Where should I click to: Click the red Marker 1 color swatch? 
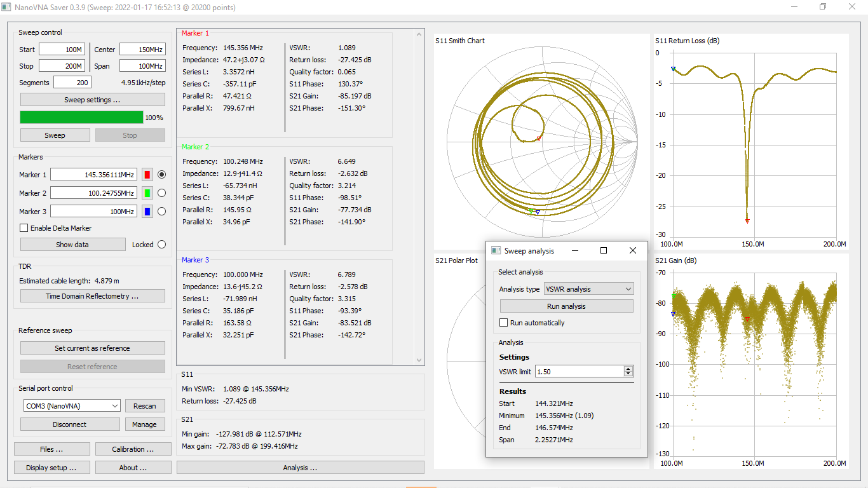pos(147,175)
